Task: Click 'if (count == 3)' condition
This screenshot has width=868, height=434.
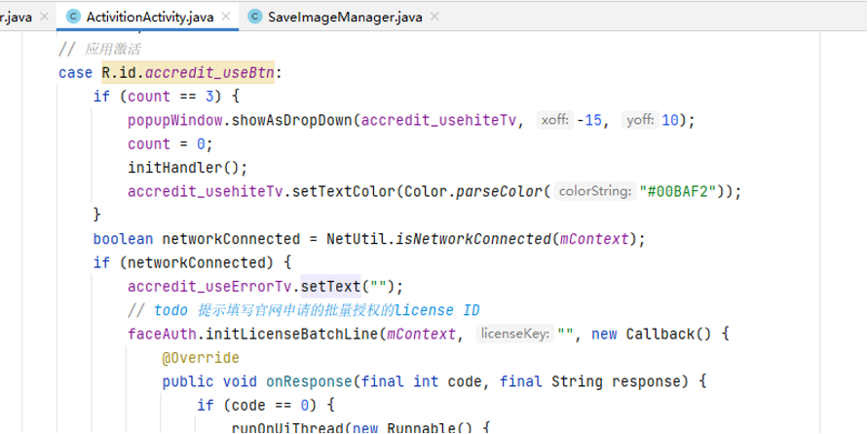Action: 158,97
